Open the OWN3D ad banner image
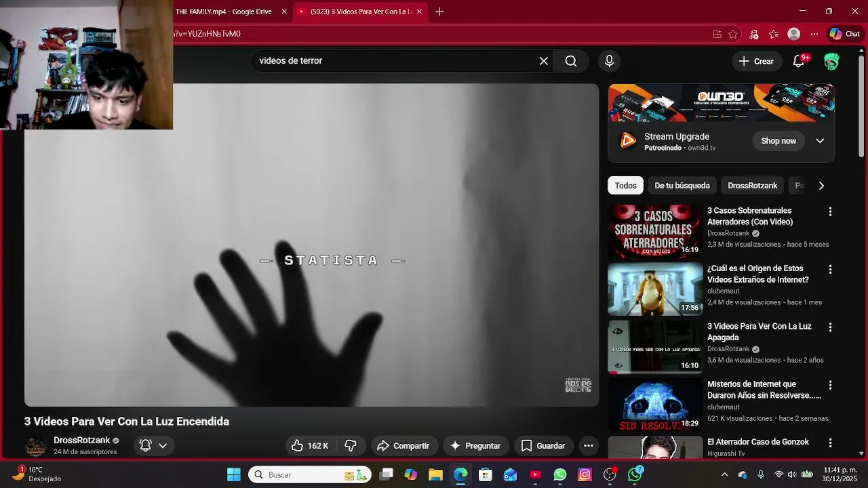 [x=721, y=103]
